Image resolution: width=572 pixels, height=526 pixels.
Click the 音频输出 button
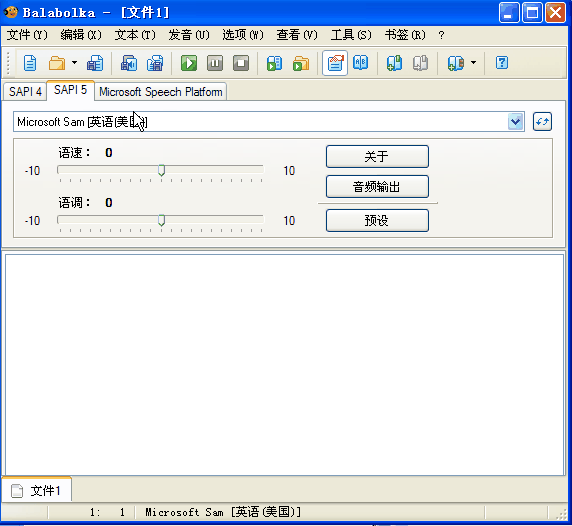[x=377, y=187]
